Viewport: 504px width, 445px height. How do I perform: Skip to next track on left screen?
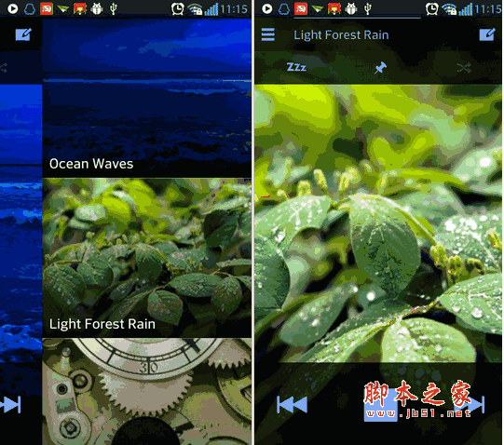[x=11, y=404]
